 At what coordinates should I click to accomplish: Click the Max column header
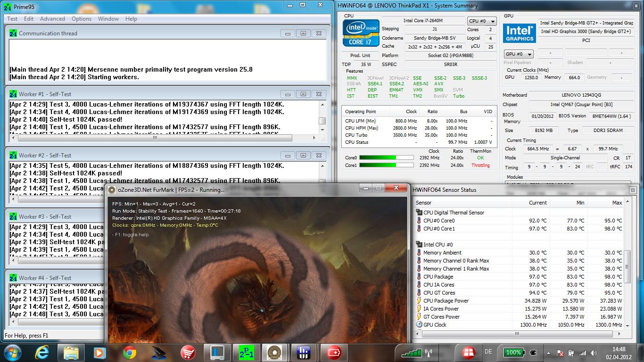[606, 203]
